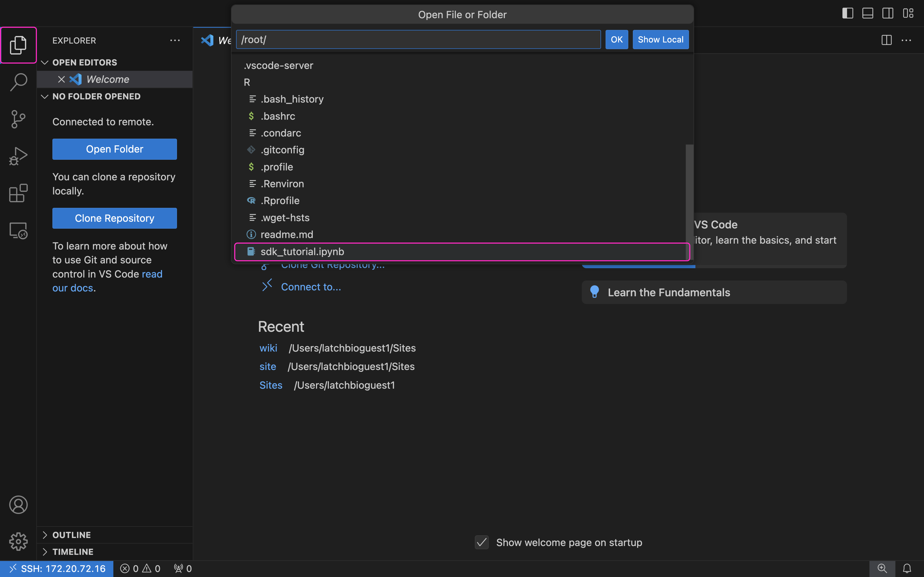The height and width of the screenshot is (577, 924).
Task: Toggle the bottom panel layout icon
Action: pyautogui.click(x=867, y=13)
